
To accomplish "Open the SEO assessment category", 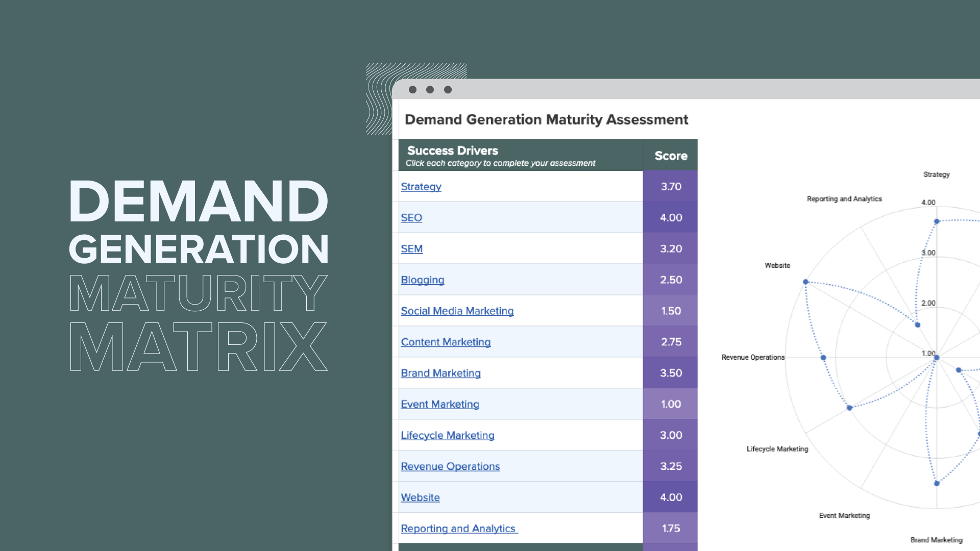I will coord(411,217).
